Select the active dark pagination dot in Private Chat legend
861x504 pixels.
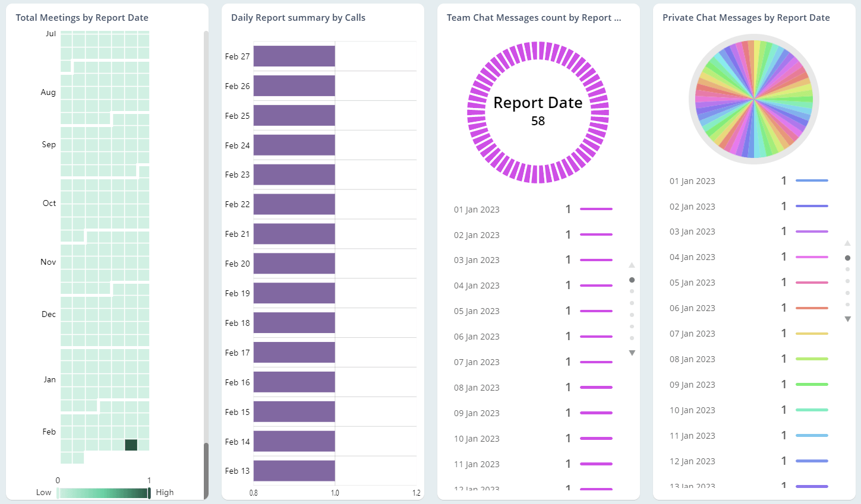pyautogui.click(x=847, y=258)
